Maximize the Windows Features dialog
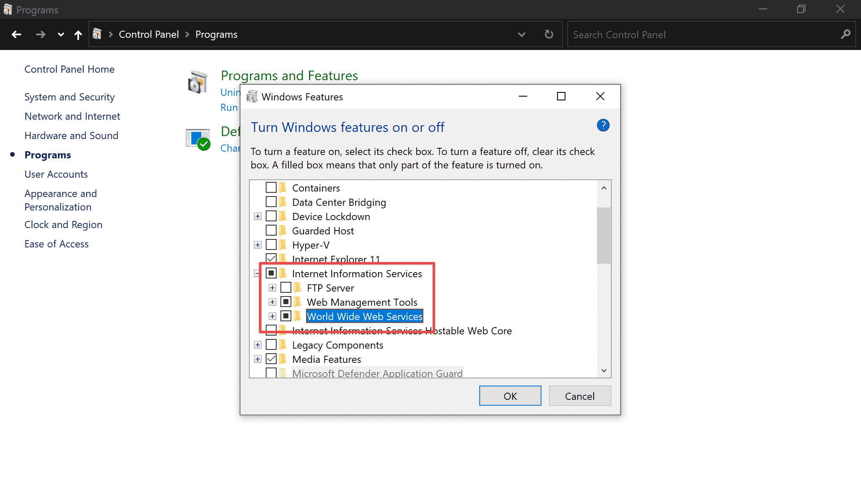Screen dimensions: 861x504 (x=561, y=97)
